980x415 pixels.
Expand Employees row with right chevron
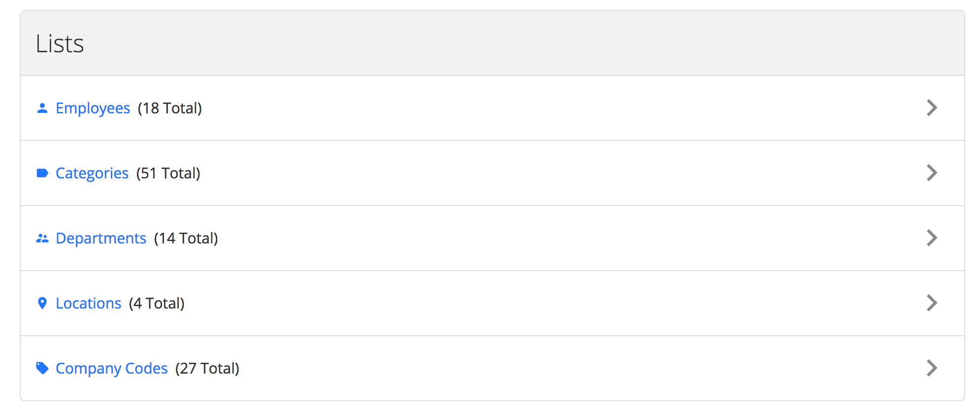click(931, 108)
